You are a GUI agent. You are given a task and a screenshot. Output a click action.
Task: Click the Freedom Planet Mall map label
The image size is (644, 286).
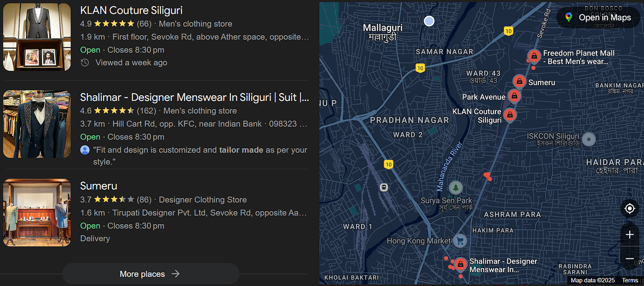(x=579, y=57)
